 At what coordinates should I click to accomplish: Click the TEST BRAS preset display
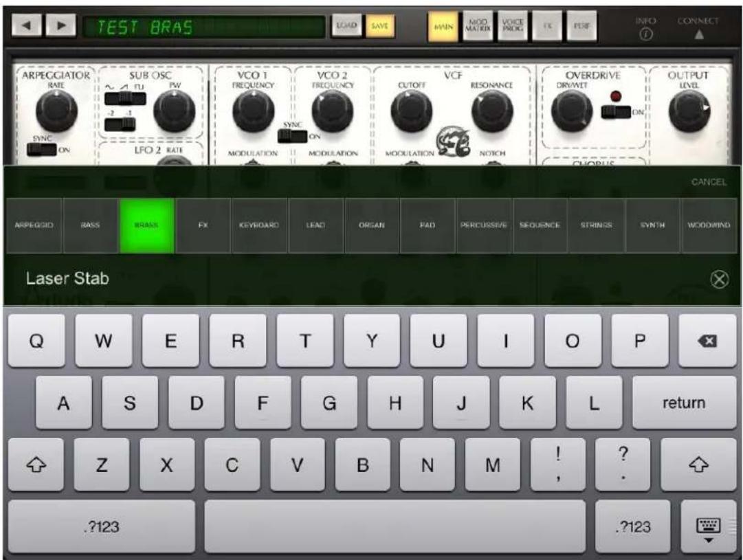(203, 27)
